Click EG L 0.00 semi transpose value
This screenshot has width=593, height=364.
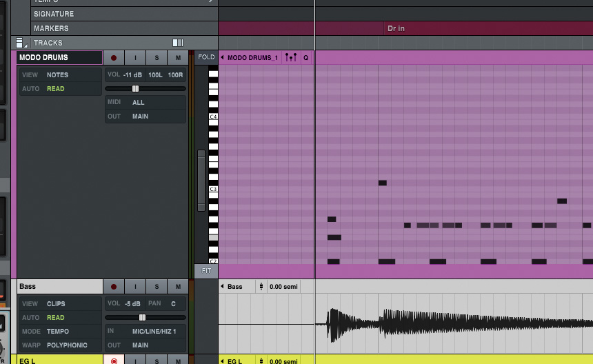[283, 361]
